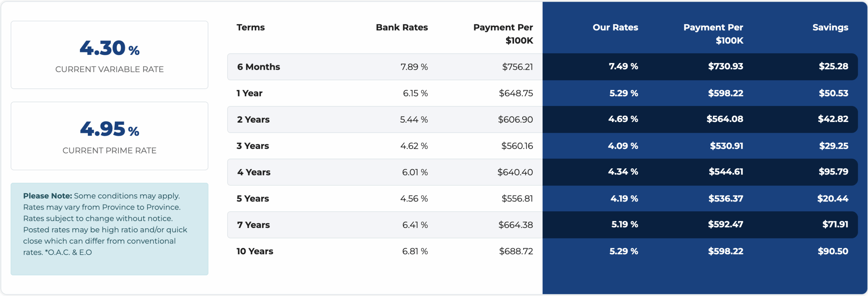Click the Please Note disclaimer box
Image resolution: width=868 pixels, height=296 pixels.
[x=109, y=229]
